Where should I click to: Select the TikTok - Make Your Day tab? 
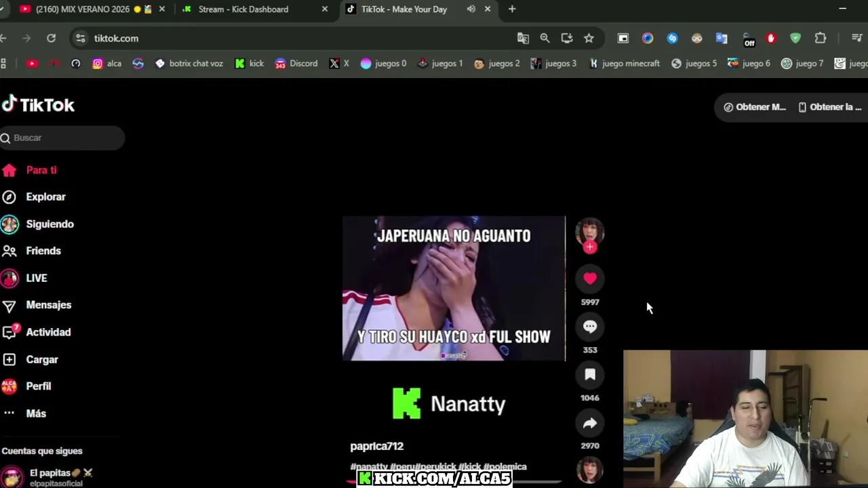404,9
